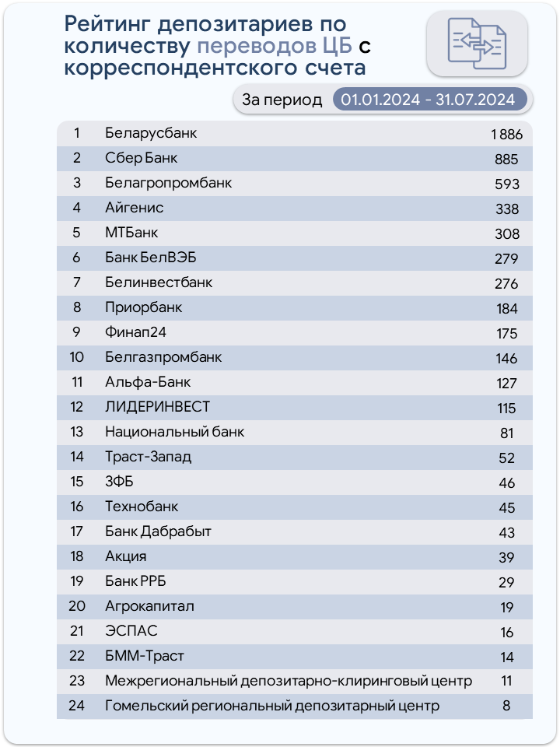Click the value 8 in the last row
Image resolution: width=560 pixels, height=747 pixels.
click(506, 706)
